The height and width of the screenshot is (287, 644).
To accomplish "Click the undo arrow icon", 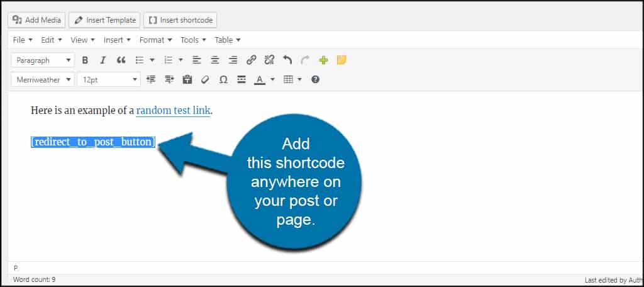I will tap(287, 60).
